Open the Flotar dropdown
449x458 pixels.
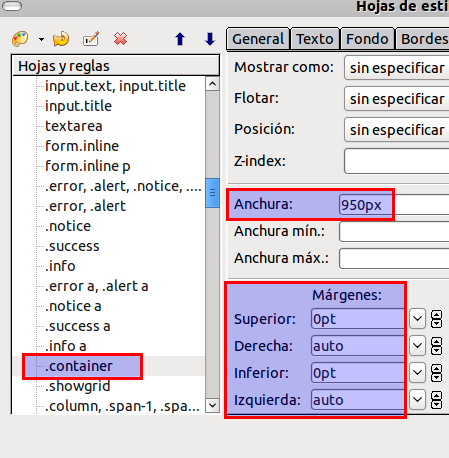397,99
